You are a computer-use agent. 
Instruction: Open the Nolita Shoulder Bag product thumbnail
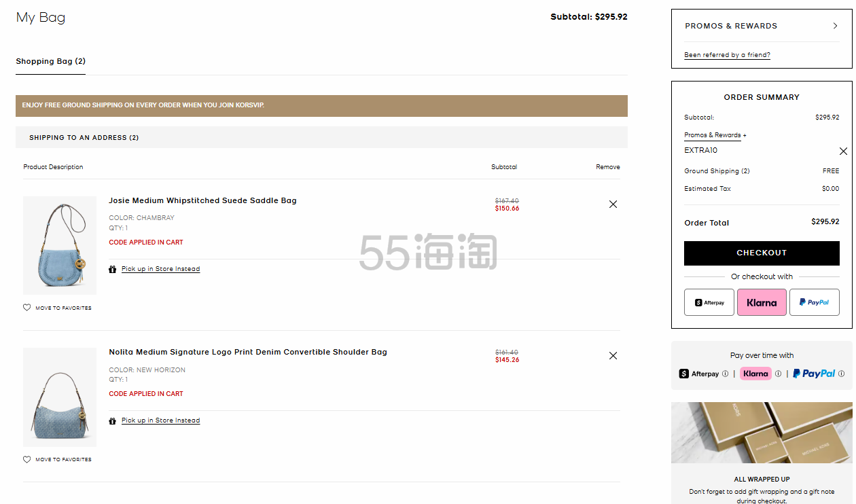pos(60,397)
